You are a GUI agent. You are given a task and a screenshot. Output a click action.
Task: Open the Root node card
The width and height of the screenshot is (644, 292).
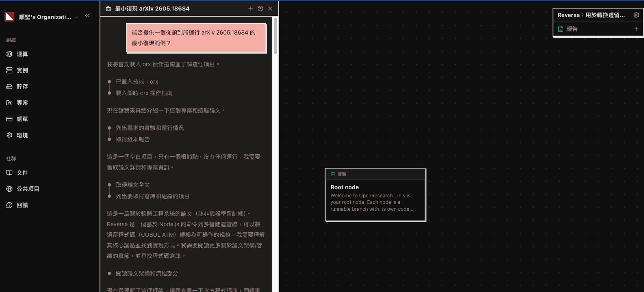[x=375, y=195]
